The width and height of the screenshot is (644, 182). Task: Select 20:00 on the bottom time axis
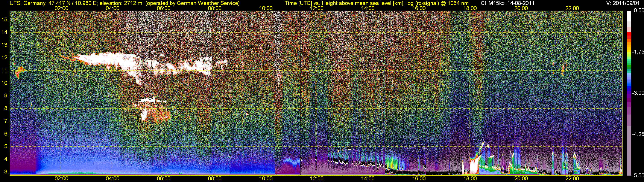[x=521, y=179]
